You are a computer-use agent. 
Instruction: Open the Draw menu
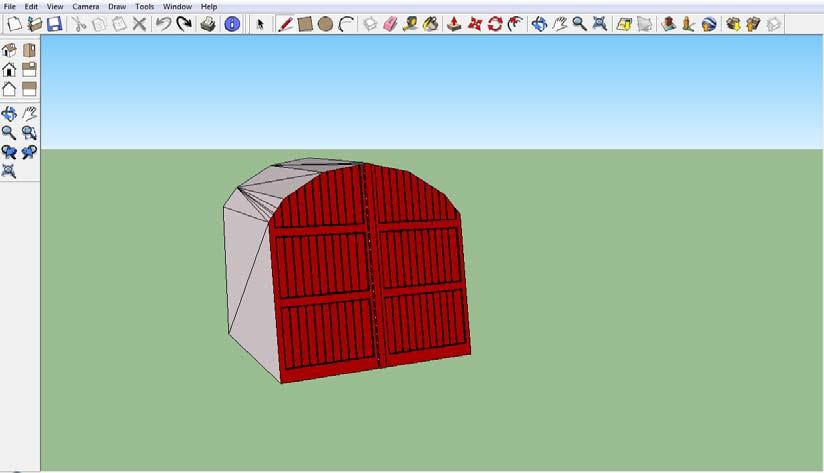click(x=117, y=7)
